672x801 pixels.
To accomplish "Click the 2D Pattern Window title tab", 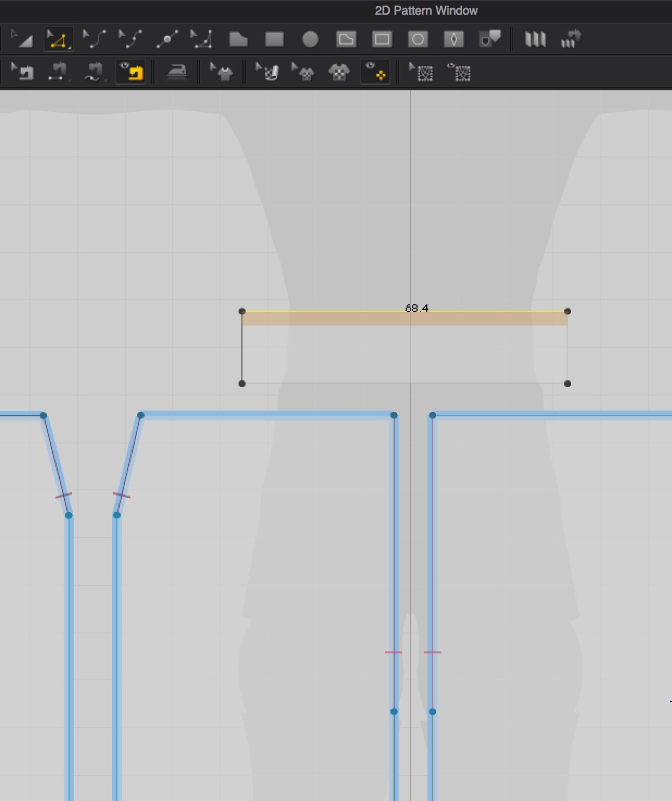I will click(x=426, y=11).
